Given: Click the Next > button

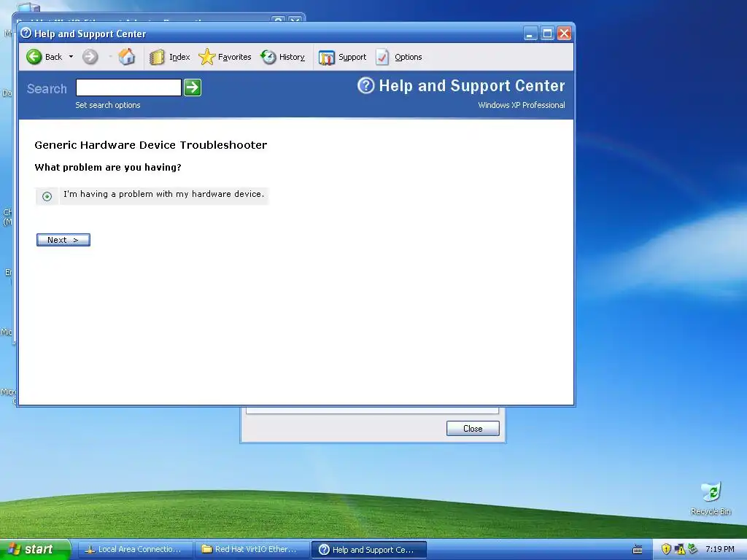Looking at the screenshot, I should point(63,240).
